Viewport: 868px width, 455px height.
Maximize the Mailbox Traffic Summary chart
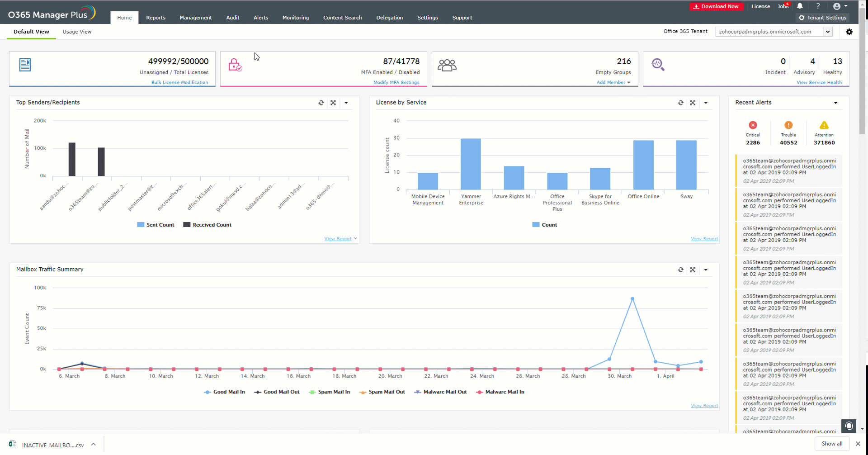pos(693,270)
